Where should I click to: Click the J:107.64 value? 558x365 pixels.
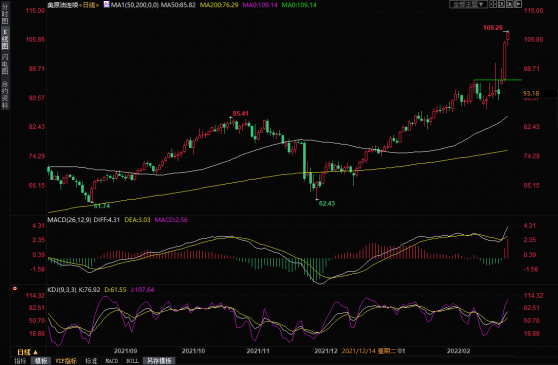(142, 290)
